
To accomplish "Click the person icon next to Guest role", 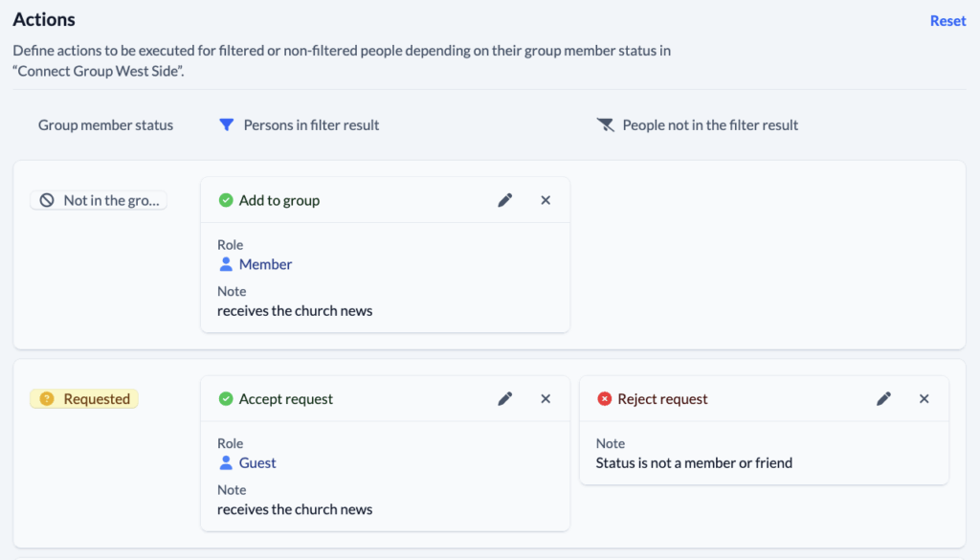I will pos(225,463).
